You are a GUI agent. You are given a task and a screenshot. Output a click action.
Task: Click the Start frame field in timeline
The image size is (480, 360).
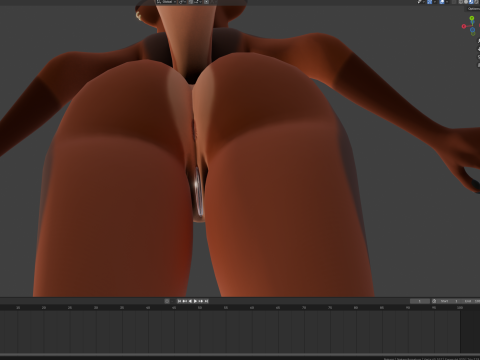tap(450, 301)
